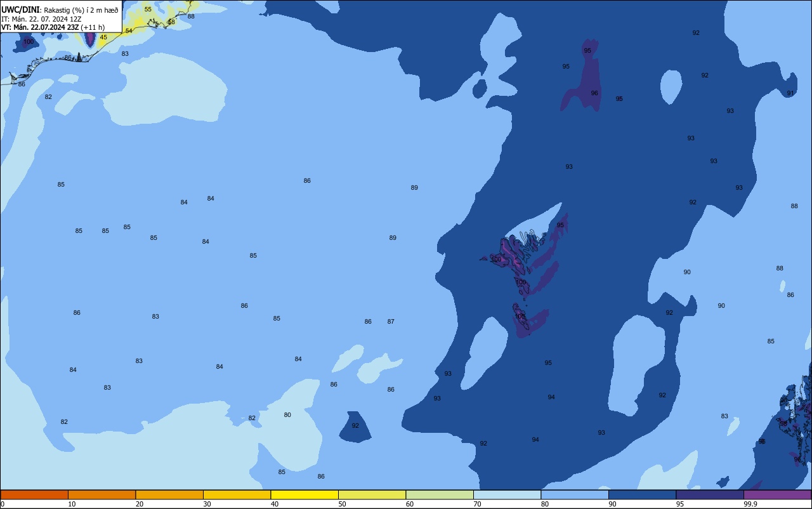This screenshot has height=509, width=812.
Task: Click the purple legend swatch above 99.9
Action: tap(777, 494)
